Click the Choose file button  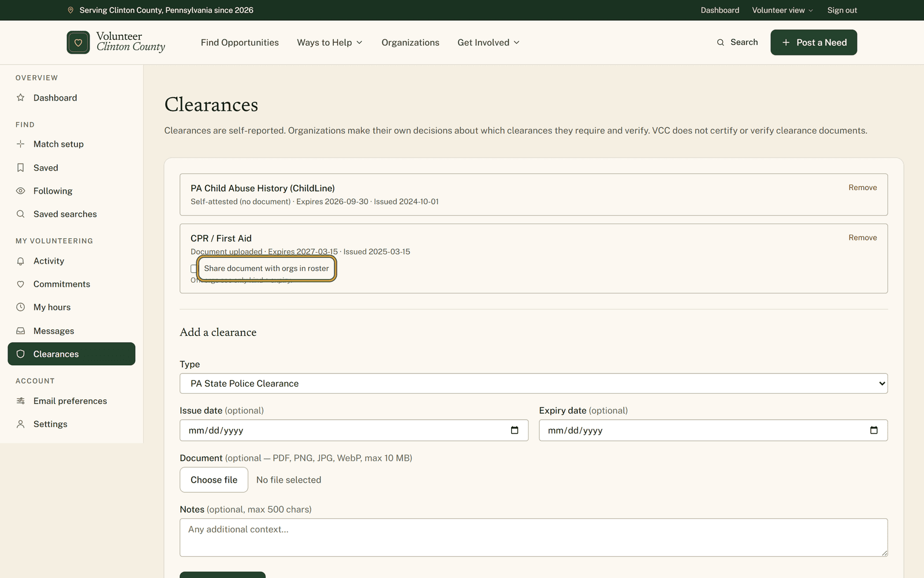coord(214,480)
